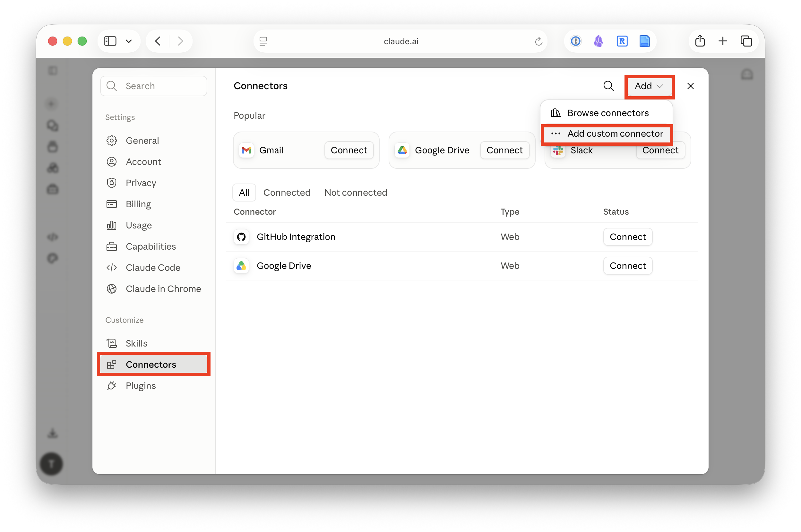Open the user avatar at bottom-left
The height and width of the screenshot is (532, 801).
point(51,464)
